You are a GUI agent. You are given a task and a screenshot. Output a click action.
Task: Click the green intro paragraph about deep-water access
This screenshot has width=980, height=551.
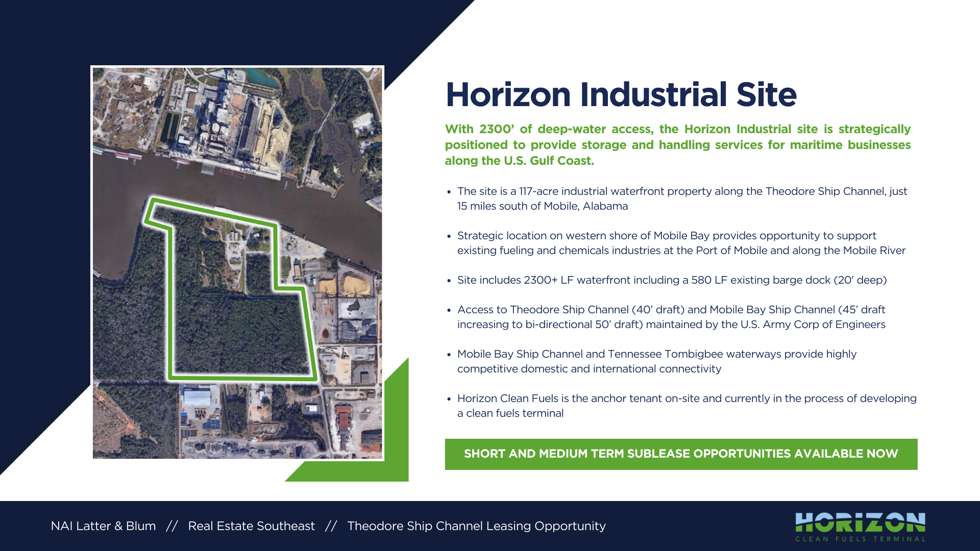[x=678, y=145]
